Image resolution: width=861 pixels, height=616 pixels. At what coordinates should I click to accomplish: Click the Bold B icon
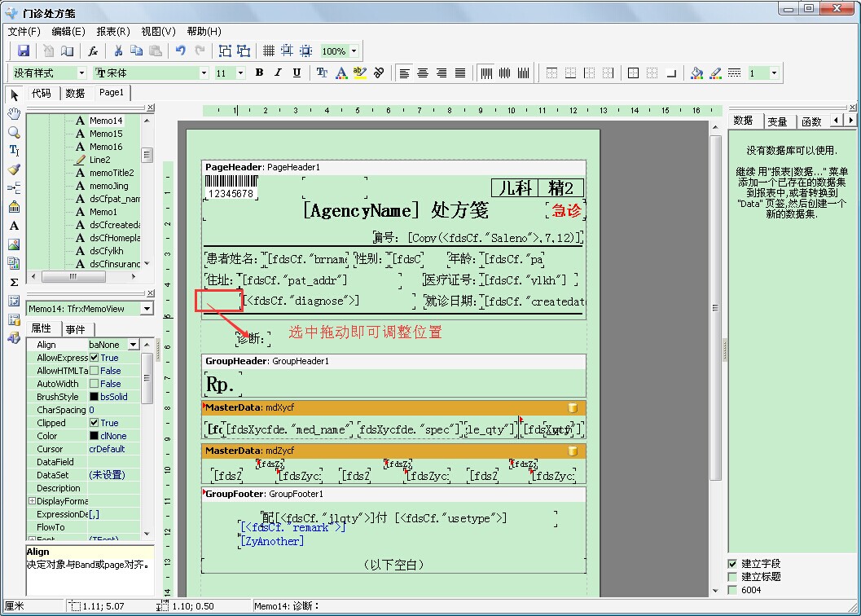tap(259, 73)
